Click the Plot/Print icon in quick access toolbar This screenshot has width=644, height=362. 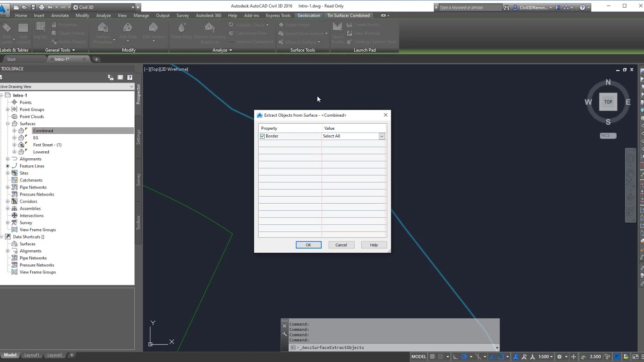(41, 7)
